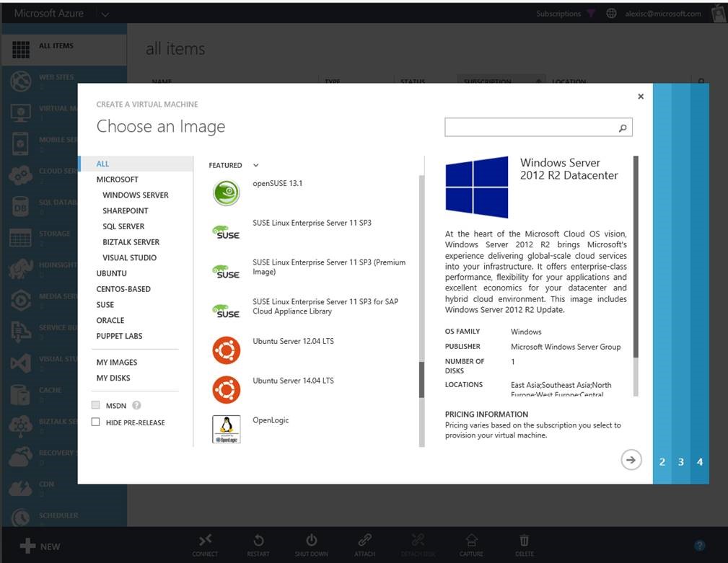The width and height of the screenshot is (728, 563).
Task: Click the New button at bottom left
Action: click(40, 546)
